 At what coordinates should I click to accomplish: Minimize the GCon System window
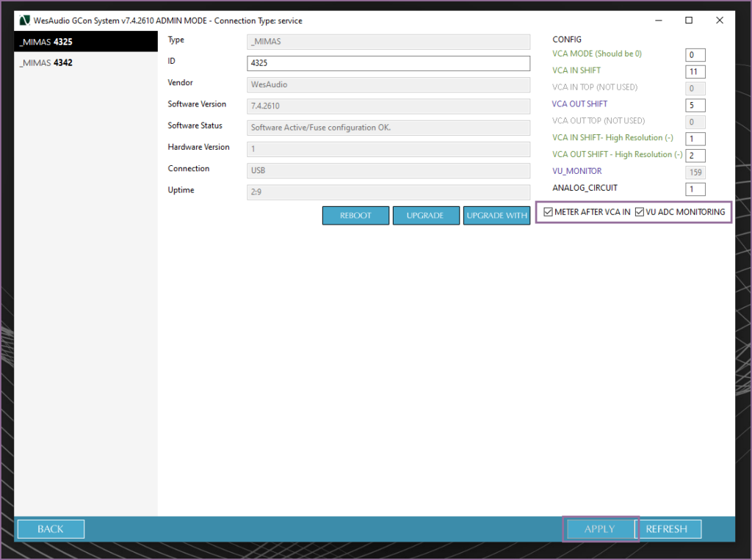tap(659, 20)
